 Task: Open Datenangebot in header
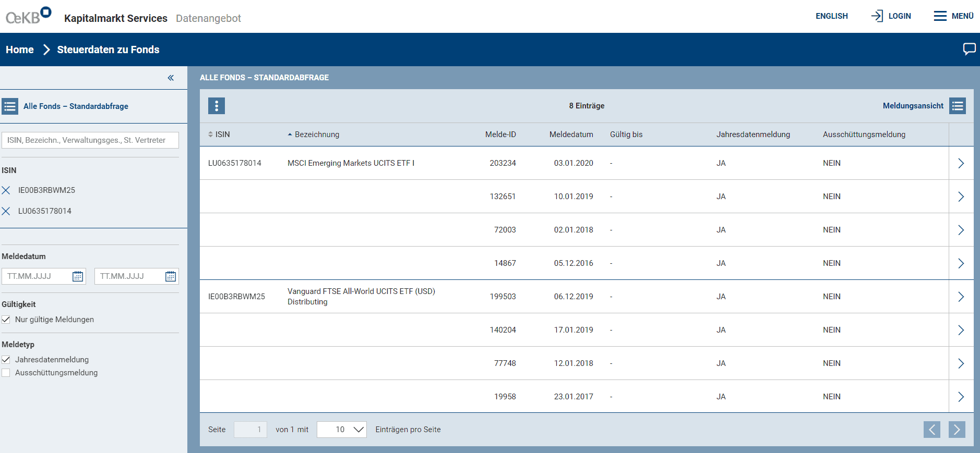[x=208, y=18]
